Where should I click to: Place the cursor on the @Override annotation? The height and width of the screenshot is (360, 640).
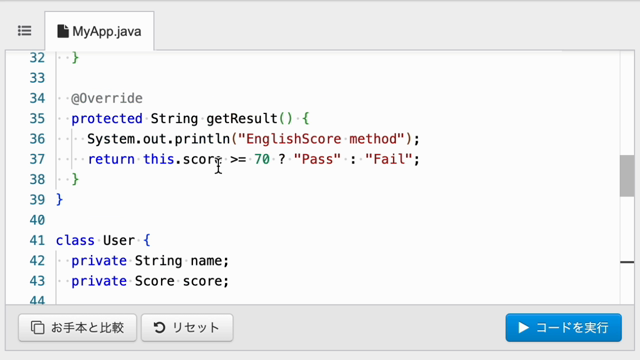107,98
